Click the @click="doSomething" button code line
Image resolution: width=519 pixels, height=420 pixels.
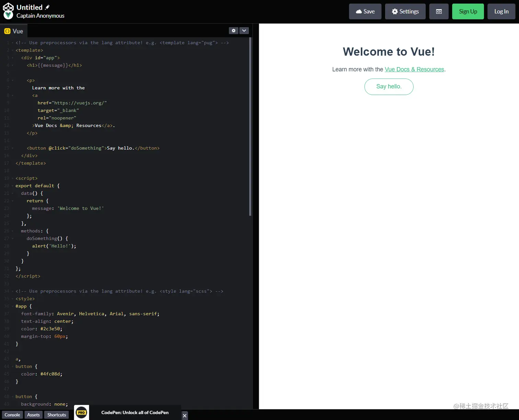click(93, 148)
